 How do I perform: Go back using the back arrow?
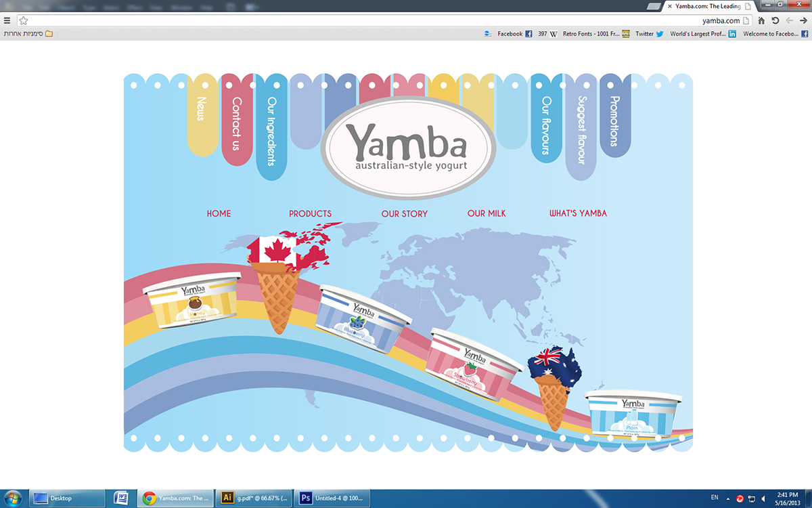[x=789, y=20]
